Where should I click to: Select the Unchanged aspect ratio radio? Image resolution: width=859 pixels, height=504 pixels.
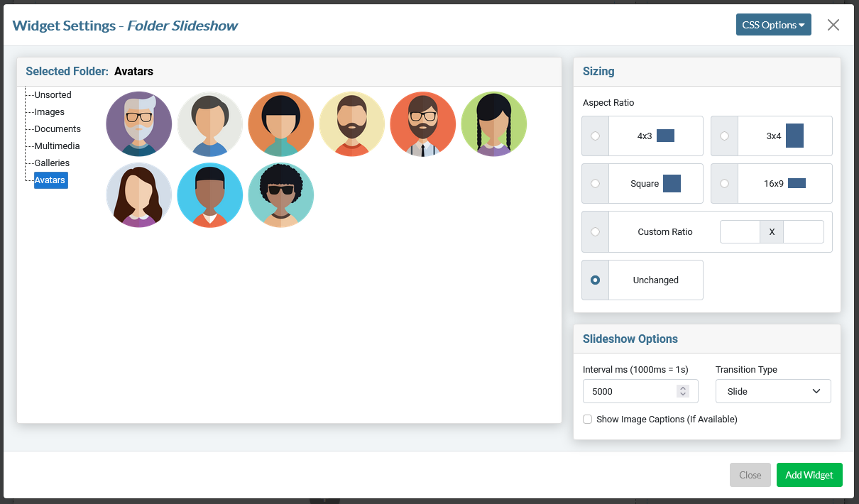(595, 280)
